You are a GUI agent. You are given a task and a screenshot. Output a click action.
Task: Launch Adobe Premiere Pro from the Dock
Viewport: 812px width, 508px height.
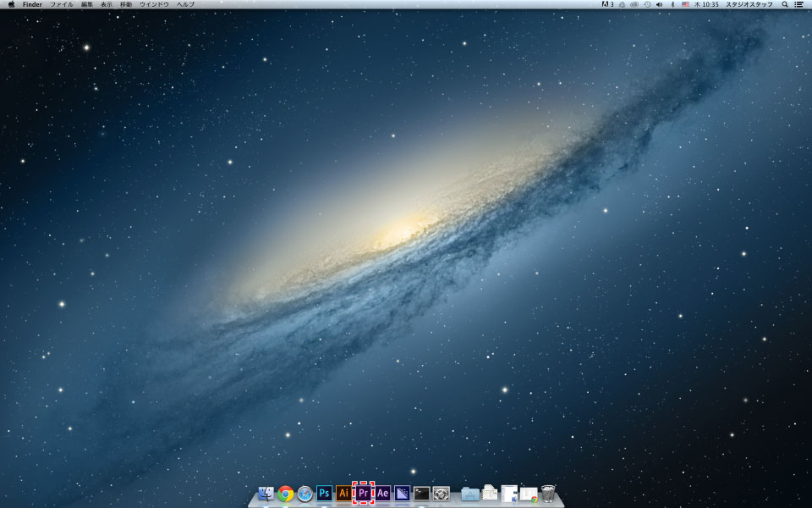click(363, 493)
